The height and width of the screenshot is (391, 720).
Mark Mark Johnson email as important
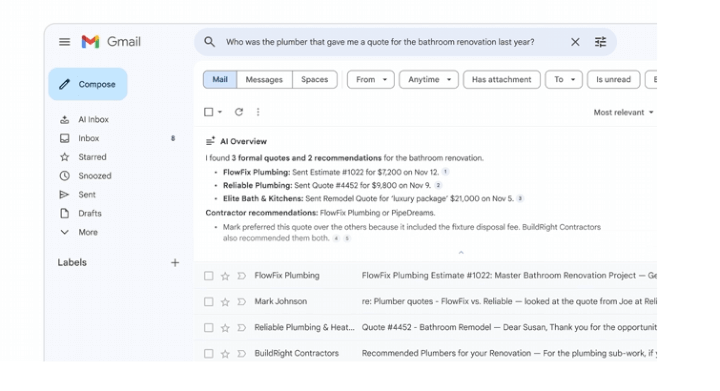tap(241, 302)
